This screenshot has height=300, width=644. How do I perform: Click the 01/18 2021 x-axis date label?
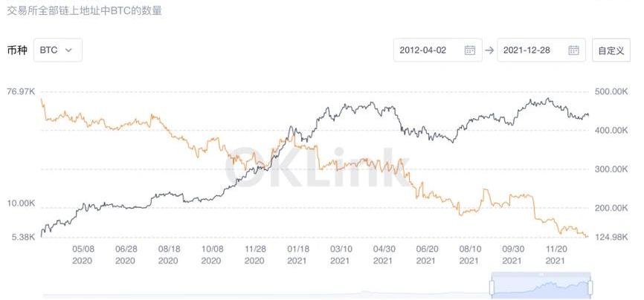click(x=298, y=255)
